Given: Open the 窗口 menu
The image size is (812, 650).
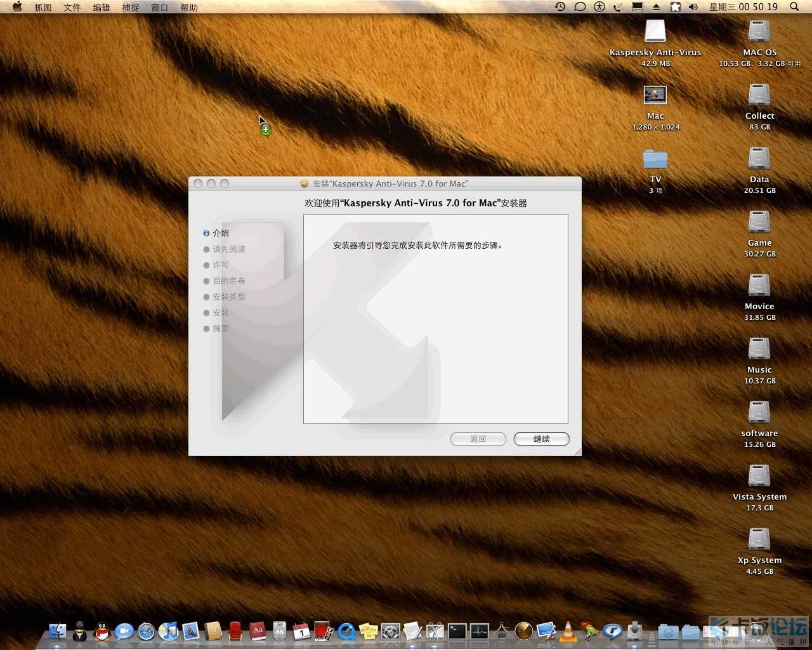Looking at the screenshot, I should coord(160,7).
